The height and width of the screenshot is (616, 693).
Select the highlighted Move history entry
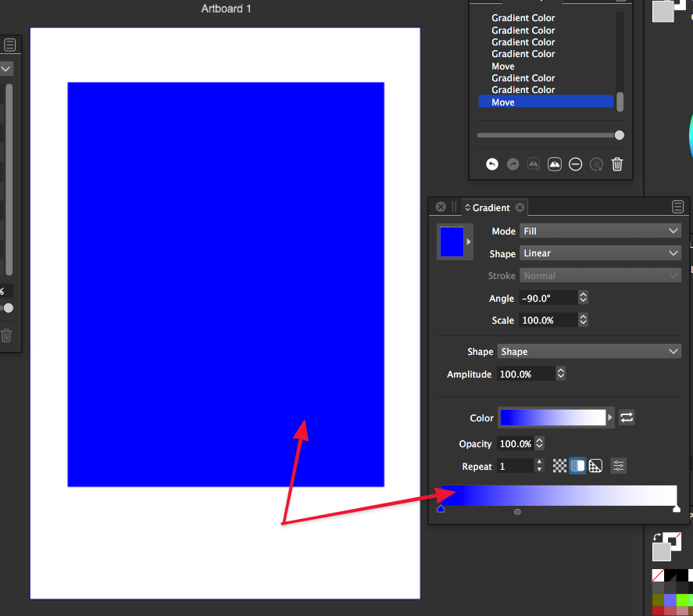coord(545,102)
